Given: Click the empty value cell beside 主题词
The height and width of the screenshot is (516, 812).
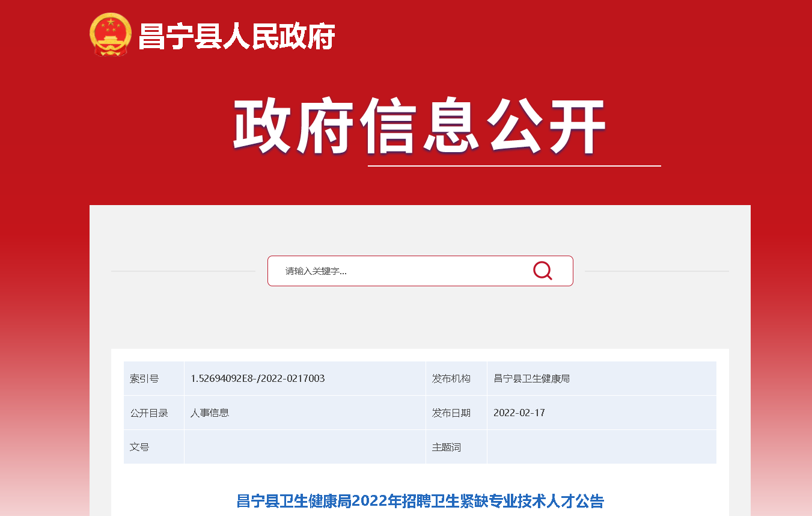Looking at the screenshot, I should pyautogui.click(x=601, y=447).
